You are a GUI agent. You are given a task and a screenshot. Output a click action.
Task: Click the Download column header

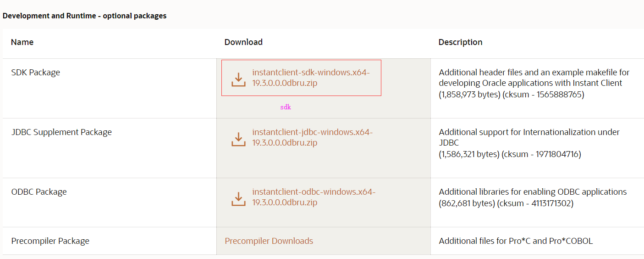[243, 42]
